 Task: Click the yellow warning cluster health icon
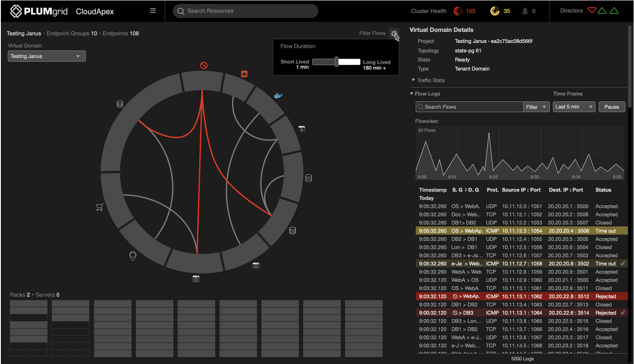pyautogui.click(x=495, y=11)
